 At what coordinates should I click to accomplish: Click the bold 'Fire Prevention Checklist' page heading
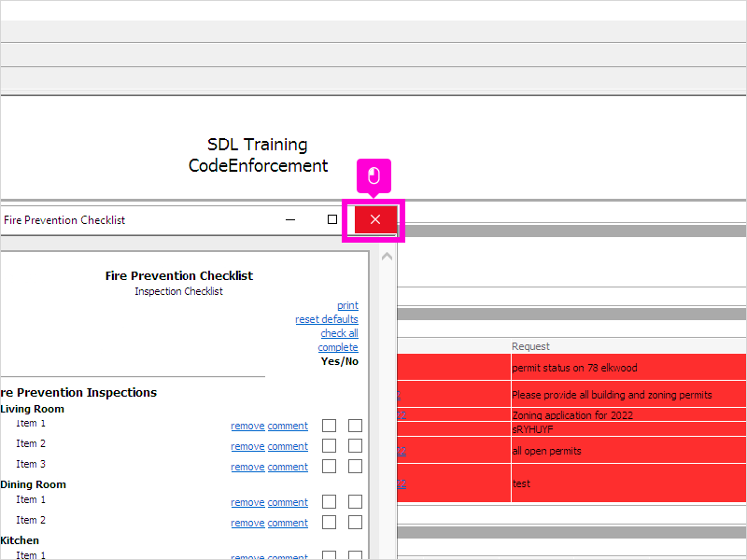pyautogui.click(x=179, y=275)
